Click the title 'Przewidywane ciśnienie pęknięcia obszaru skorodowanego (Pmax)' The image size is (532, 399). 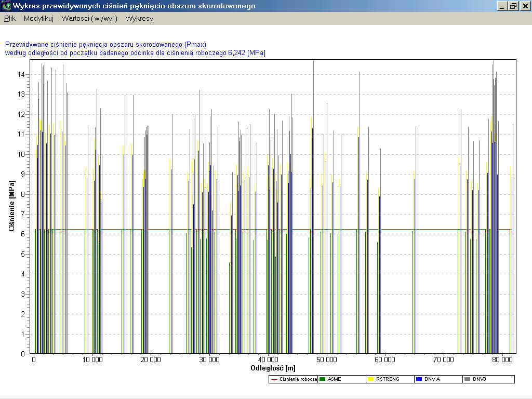coord(105,45)
